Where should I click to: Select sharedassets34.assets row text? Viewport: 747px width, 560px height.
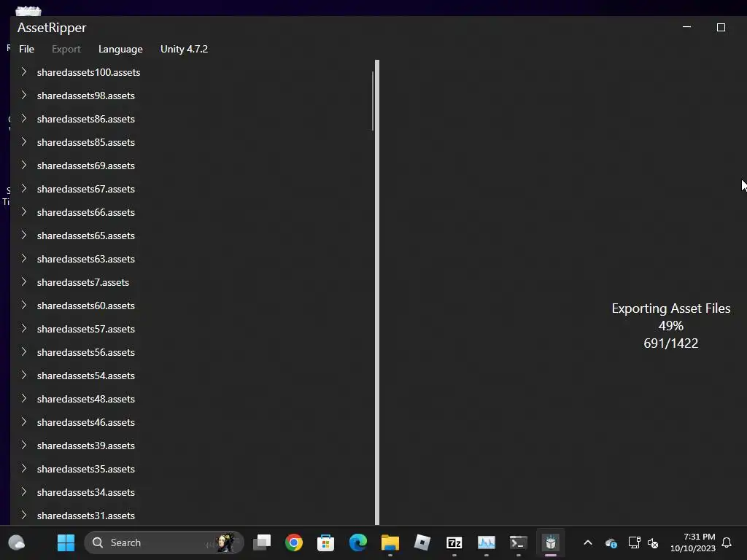coord(86,492)
